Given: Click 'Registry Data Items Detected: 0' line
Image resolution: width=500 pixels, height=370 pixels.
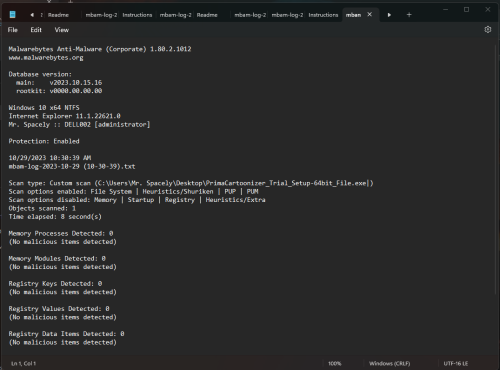Looking at the screenshot, I should point(66,334).
